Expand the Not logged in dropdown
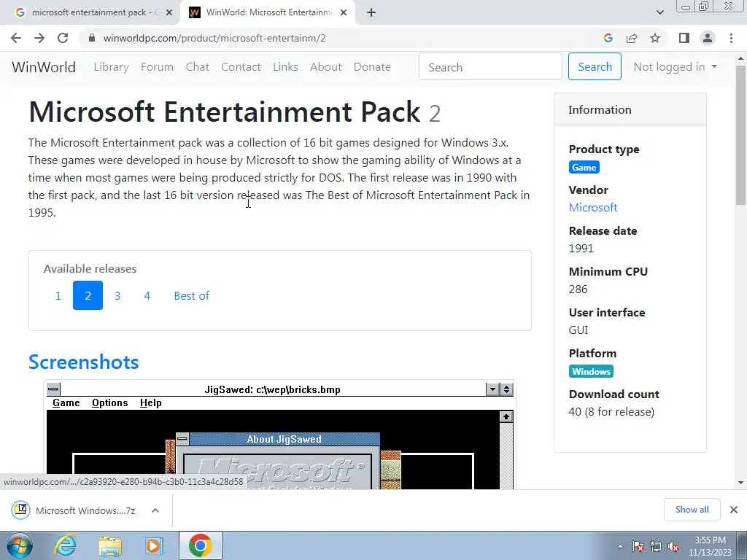747x560 pixels. click(x=675, y=67)
